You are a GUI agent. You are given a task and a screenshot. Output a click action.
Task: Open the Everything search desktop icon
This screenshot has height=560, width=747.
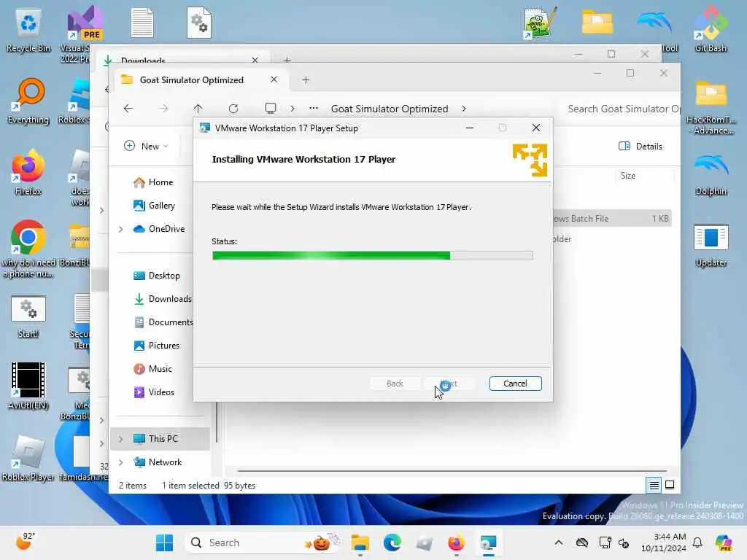[x=28, y=102]
